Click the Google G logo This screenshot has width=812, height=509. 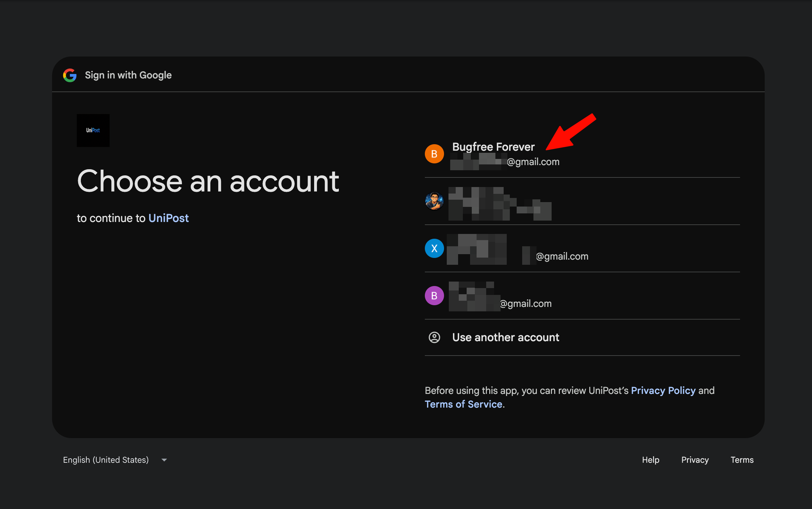click(70, 75)
